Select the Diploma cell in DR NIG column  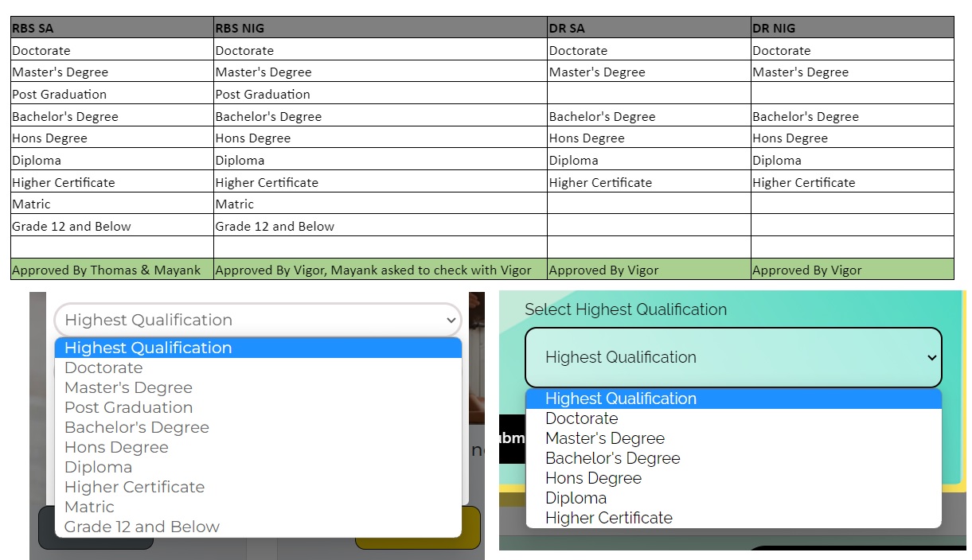click(851, 160)
